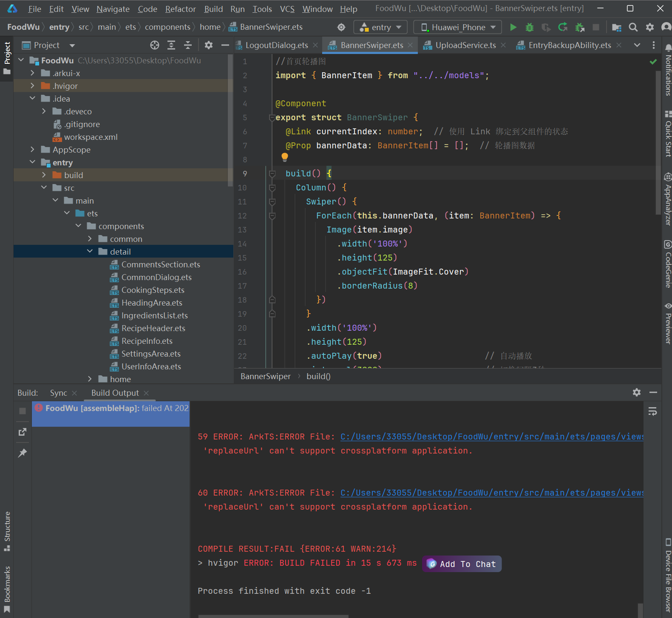Click the stop run square button
This screenshot has width=672, height=618.
596,27
